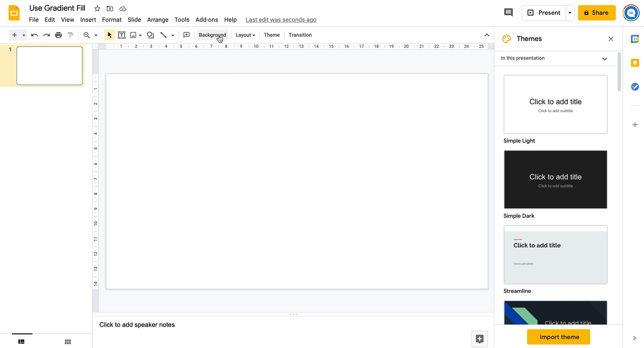Screen dimensions: 644x348
Task: Start the slideshow with Present
Action: click(544, 13)
